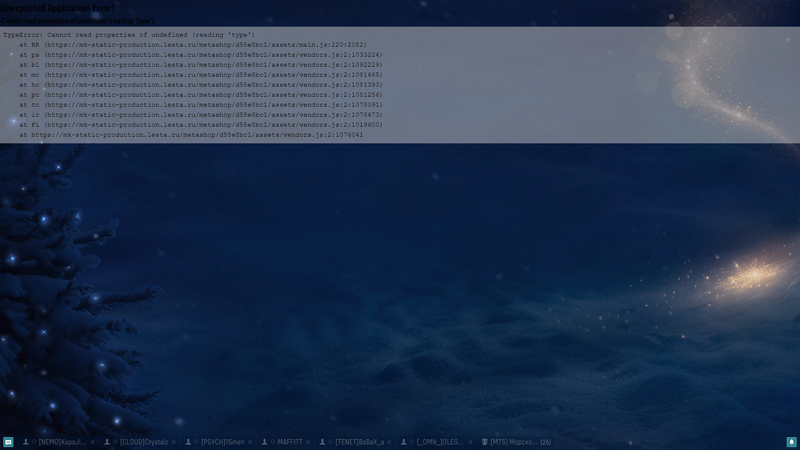Close the [_OMN_]OLEG chat tab
This screenshot has width=800, height=450.
(x=472, y=441)
